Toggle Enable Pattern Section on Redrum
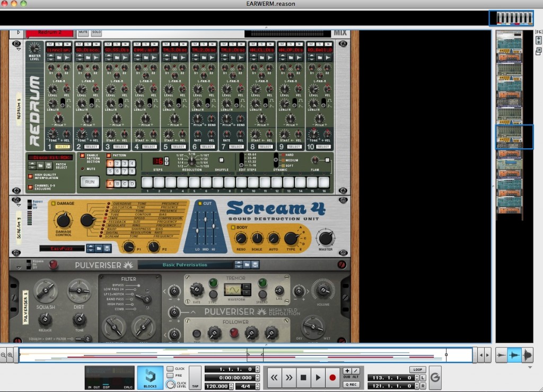The height and width of the screenshot is (392, 543). tap(82, 156)
